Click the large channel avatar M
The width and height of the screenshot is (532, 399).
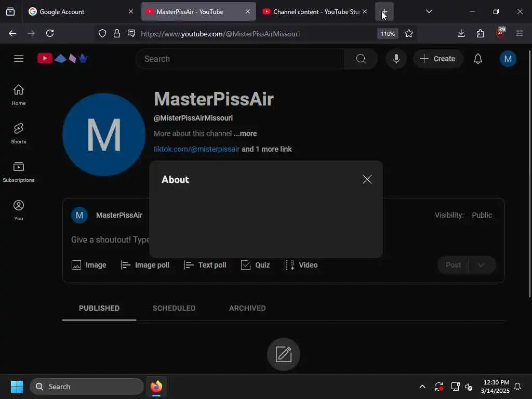click(104, 135)
